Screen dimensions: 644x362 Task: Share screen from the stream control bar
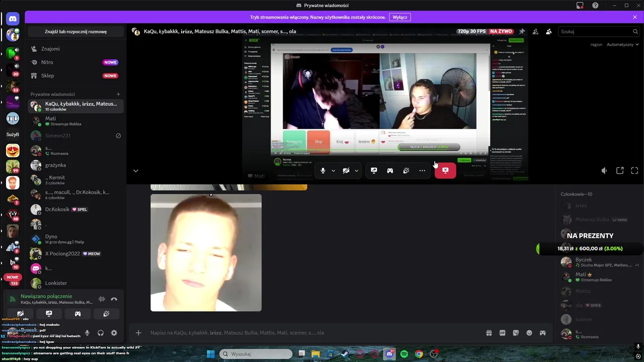tap(374, 170)
